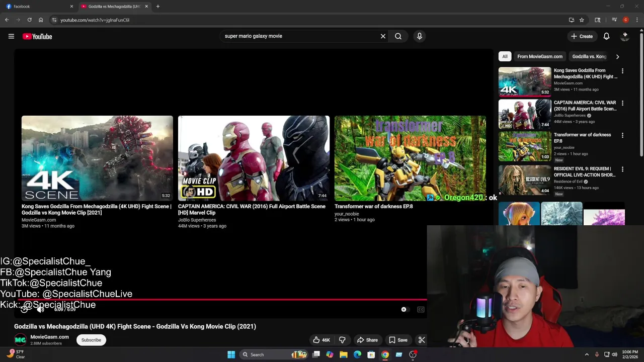Show more chips with the right chevron
Image resolution: width=644 pixels, height=362 pixels.
617,56
